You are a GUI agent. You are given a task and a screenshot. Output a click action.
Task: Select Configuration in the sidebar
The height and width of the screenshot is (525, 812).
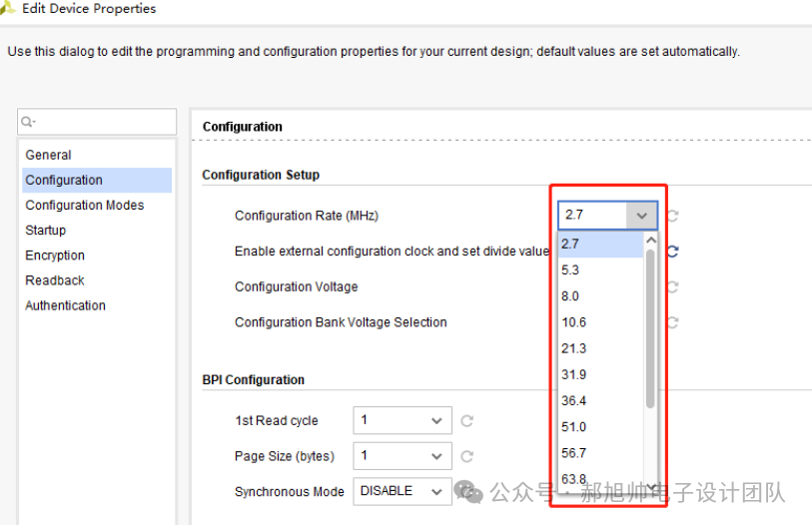coord(97,181)
